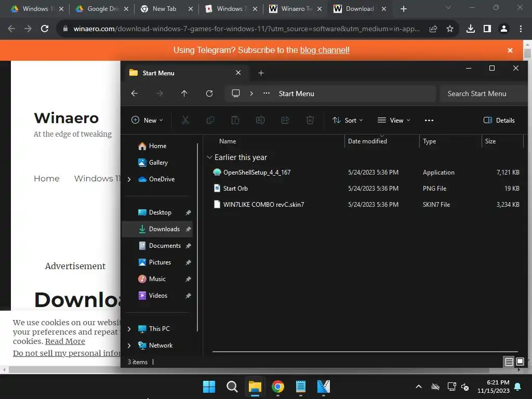Click the Copy icon in Explorer toolbar
This screenshot has width=532, height=399.
click(210, 120)
